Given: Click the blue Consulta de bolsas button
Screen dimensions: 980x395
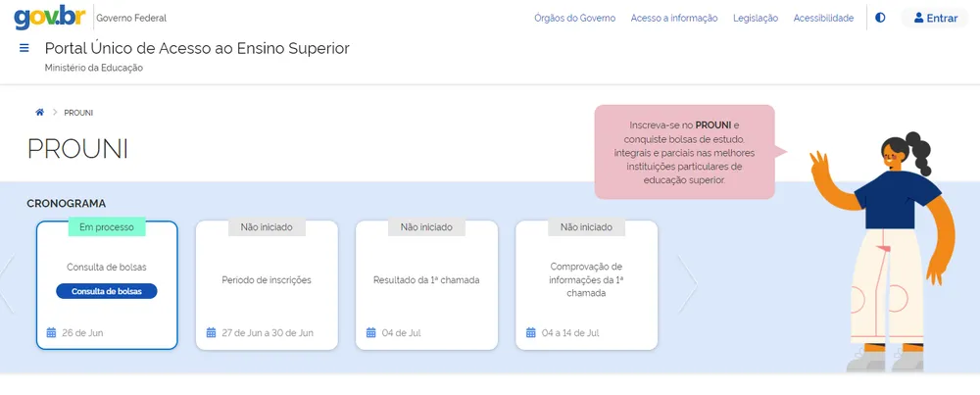Looking at the screenshot, I should click(106, 291).
